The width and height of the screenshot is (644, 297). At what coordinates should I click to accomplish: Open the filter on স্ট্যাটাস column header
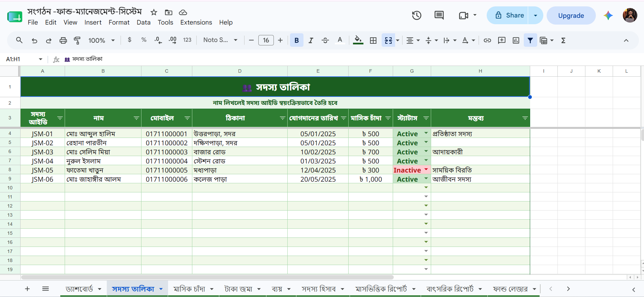click(426, 118)
